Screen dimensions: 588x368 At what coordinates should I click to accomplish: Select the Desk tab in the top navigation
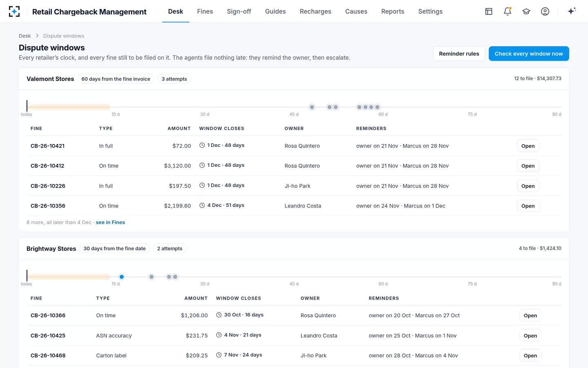pyautogui.click(x=176, y=11)
